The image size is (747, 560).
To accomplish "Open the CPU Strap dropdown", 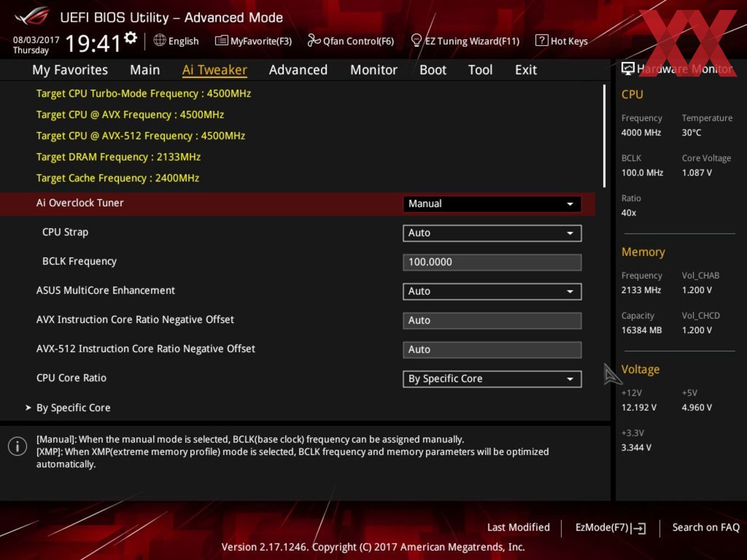I will 492,233.
